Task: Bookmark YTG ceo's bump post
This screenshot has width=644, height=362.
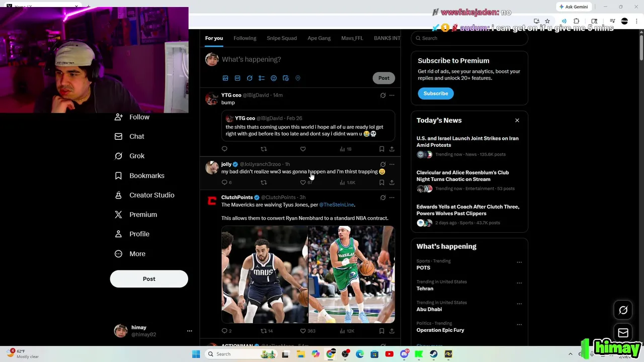Action: [381, 149]
